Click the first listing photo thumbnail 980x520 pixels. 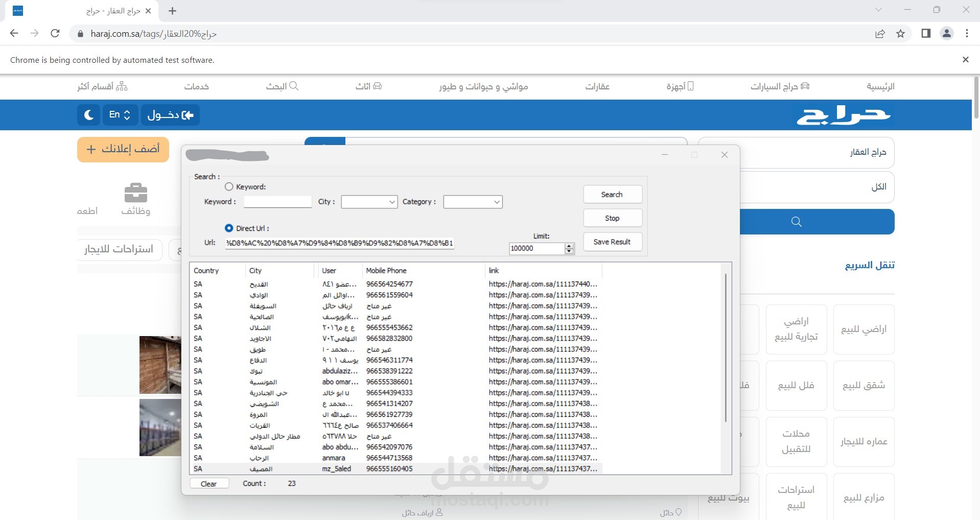pos(160,365)
